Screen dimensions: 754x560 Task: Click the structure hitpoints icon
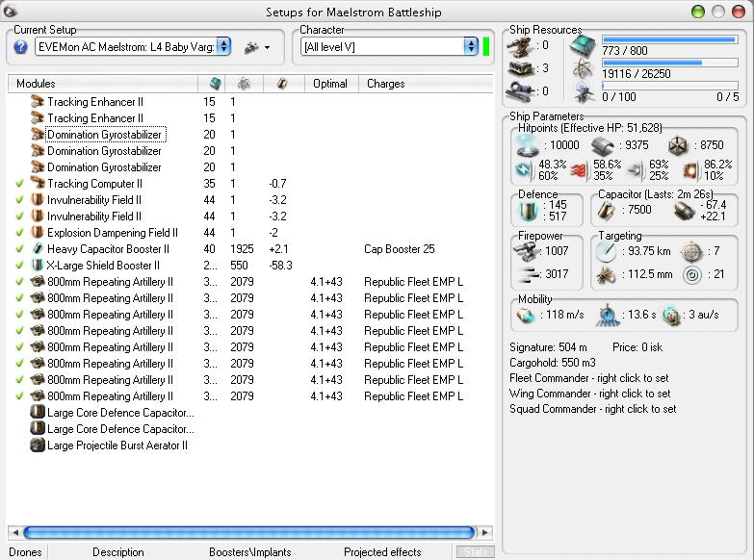pyautogui.click(x=678, y=145)
